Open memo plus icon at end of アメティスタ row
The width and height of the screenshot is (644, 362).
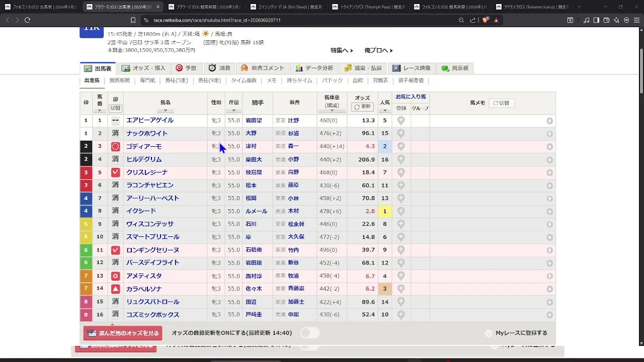point(549,276)
